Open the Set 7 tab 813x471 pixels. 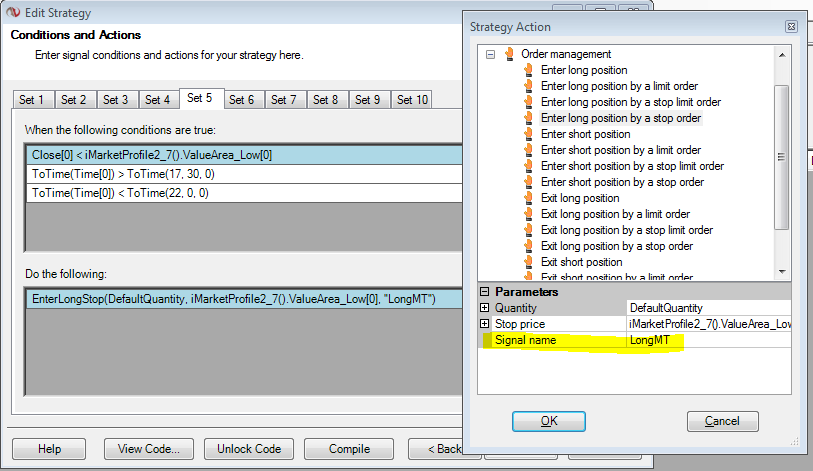click(286, 100)
